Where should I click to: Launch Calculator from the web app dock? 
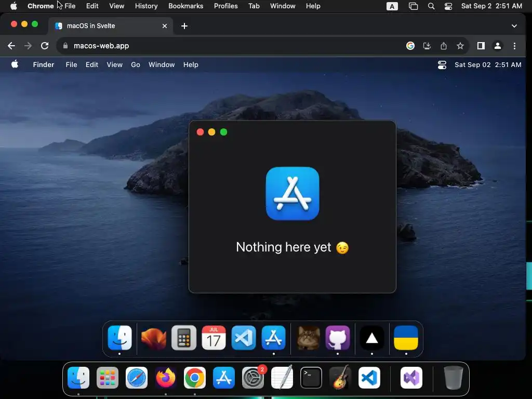pyautogui.click(x=183, y=338)
